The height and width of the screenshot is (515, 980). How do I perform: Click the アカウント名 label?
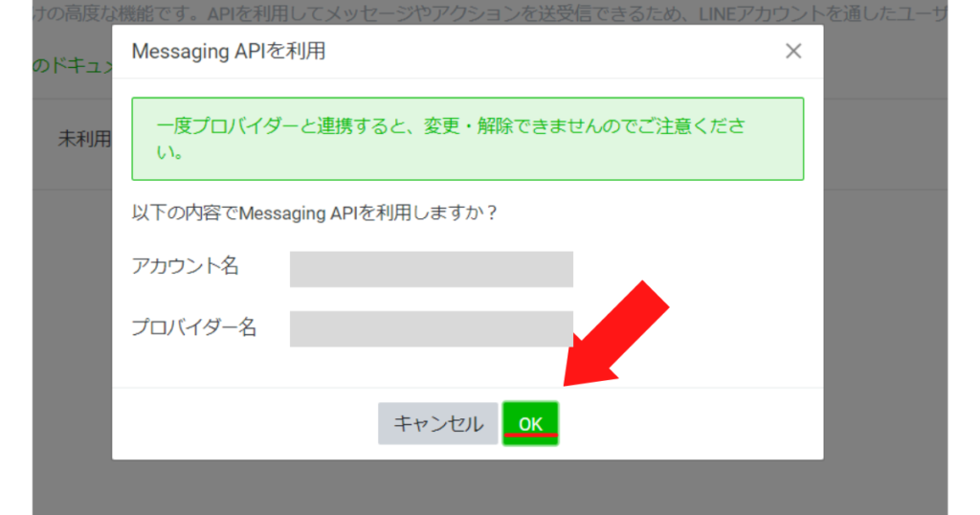pyautogui.click(x=185, y=266)
